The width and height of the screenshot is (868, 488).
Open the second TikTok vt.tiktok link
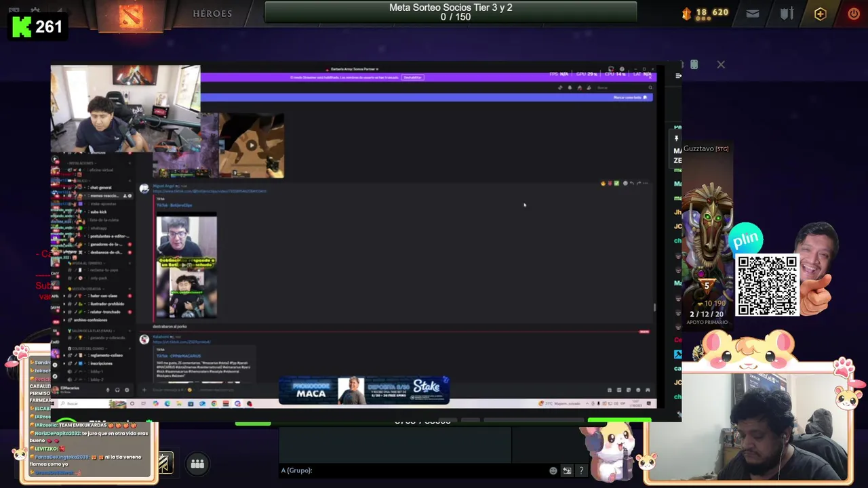(x=182, y=342)
